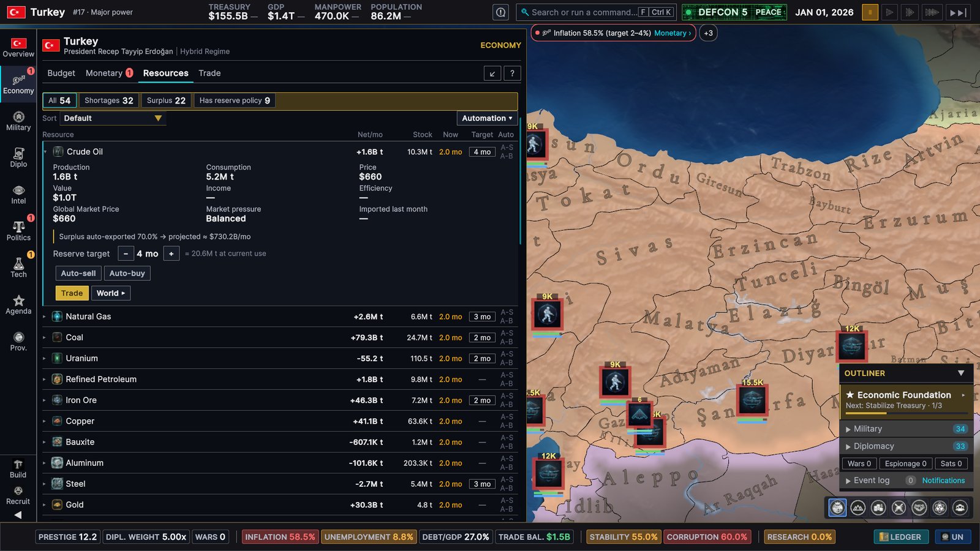Expand the Military section in Outliner
Viewport: 980px width, 551px height.
pyautogui.click(x=905, y=429)
